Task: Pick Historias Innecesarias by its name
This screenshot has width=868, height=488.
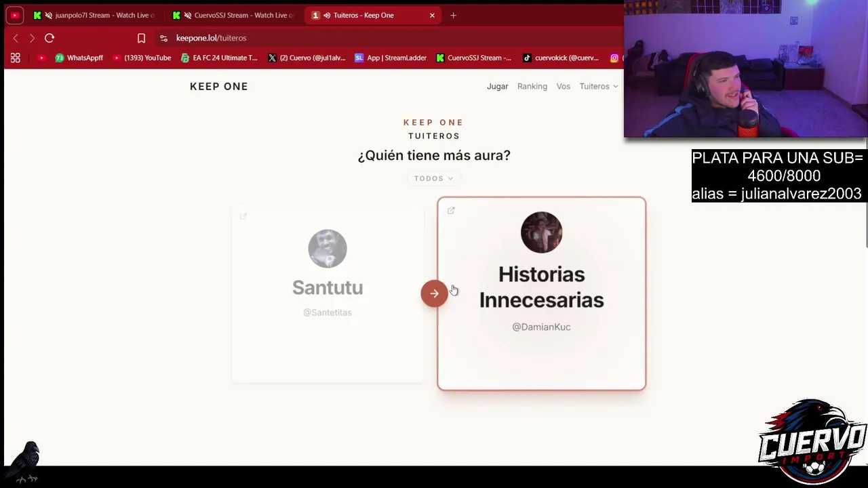Action: click(x=541, y=287)
